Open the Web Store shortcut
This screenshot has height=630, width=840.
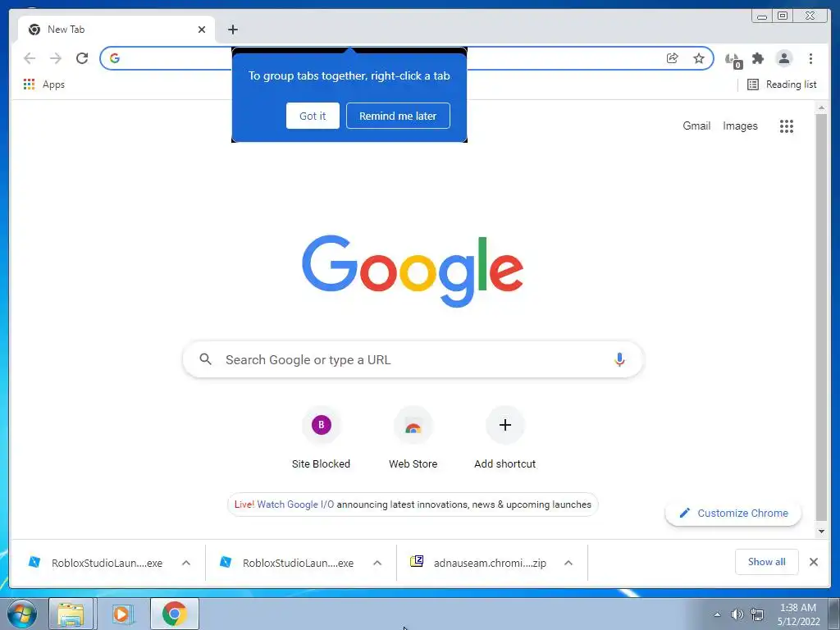[x=413, y=439]
